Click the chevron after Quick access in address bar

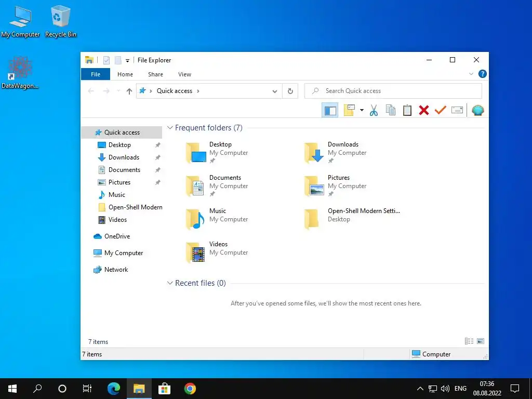198,91
